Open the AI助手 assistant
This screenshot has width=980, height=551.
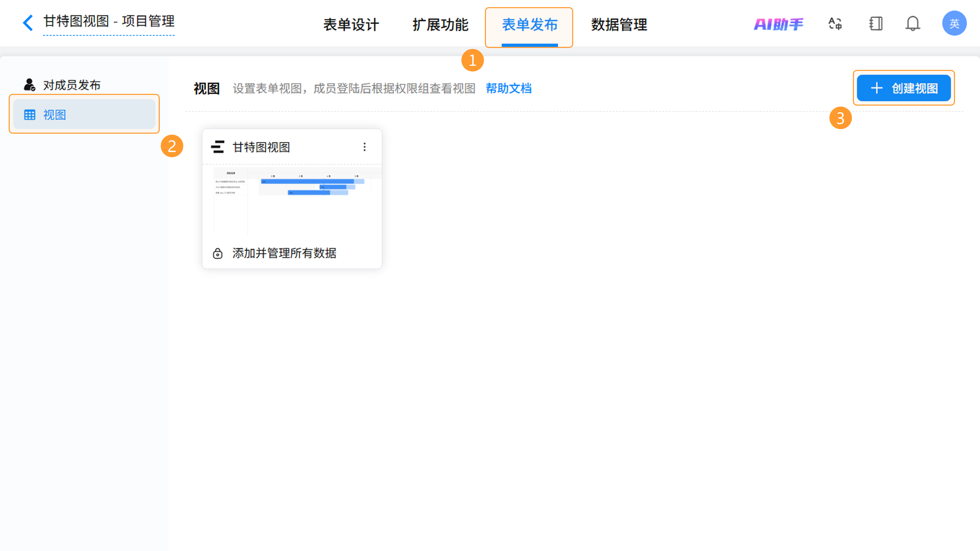(x=778, y=24)
